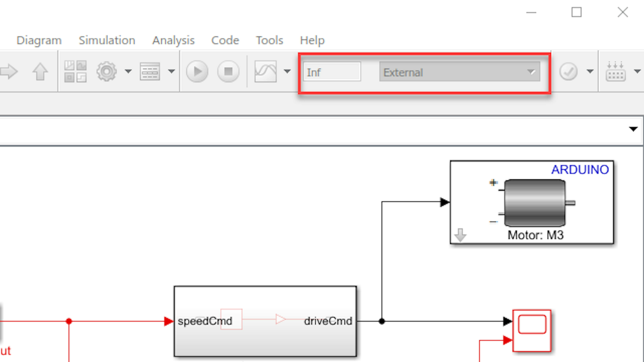
Task: Open the Diagram menu
Action: (39, 40)
